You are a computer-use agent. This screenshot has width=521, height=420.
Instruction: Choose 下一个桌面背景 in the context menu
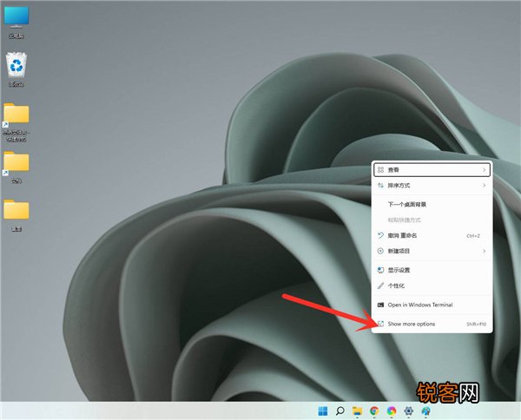(432, 204)
